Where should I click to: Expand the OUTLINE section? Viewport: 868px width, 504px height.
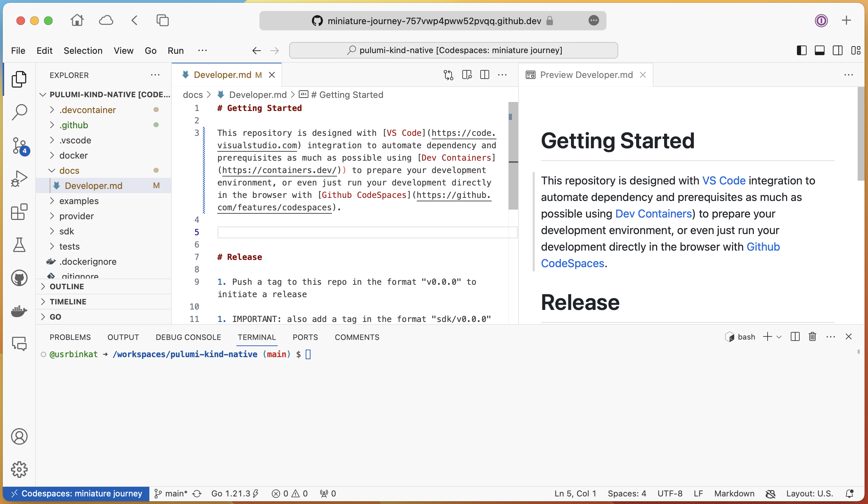(x=103, y=286)
